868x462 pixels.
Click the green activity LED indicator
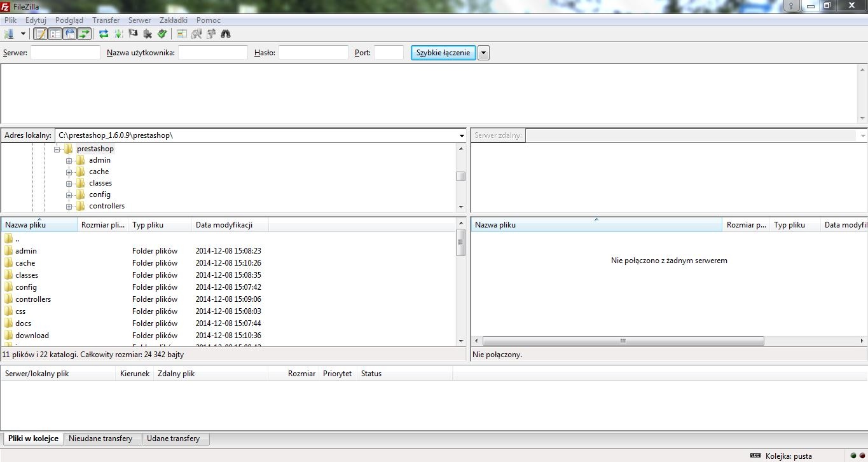pos(853,456)
